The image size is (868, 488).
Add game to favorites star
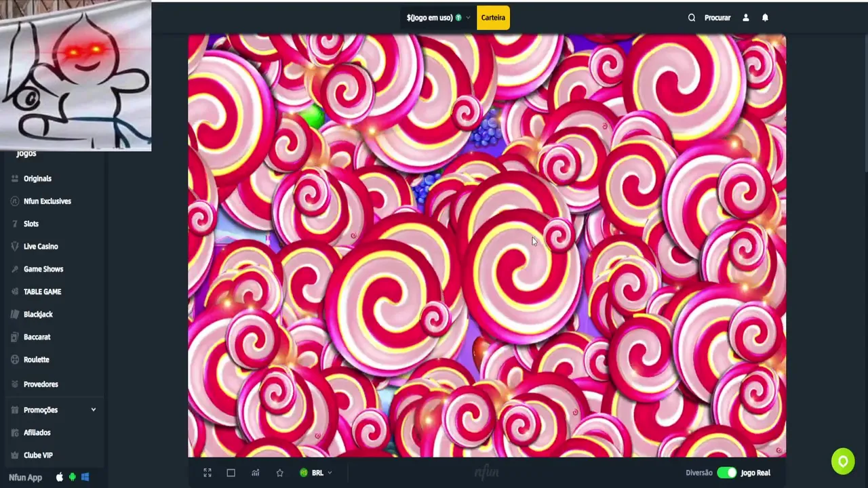[279, 473]
